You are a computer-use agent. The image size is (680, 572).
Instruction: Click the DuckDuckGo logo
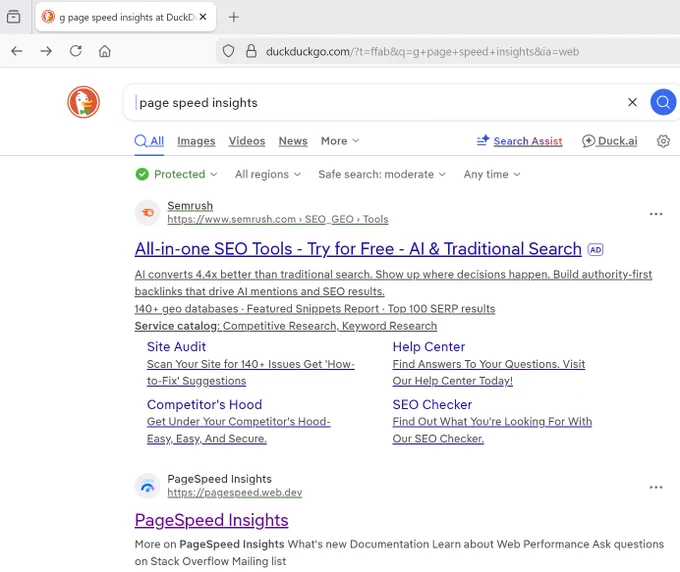pos(83,102)
